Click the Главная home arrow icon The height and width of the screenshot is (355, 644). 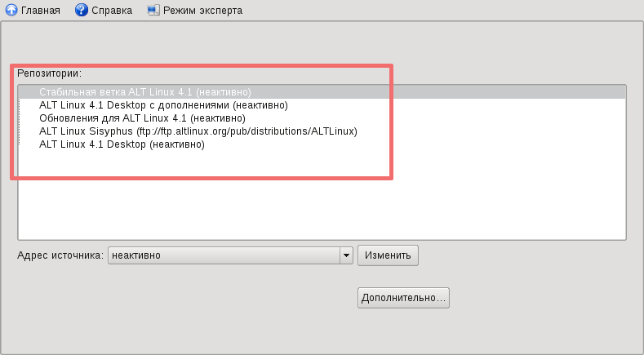[x=11, y=10]
